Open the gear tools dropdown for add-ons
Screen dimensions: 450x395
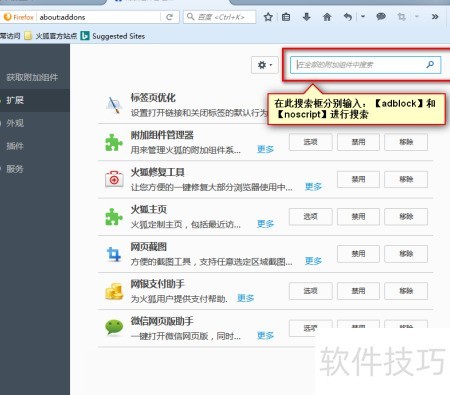point(265,65)
